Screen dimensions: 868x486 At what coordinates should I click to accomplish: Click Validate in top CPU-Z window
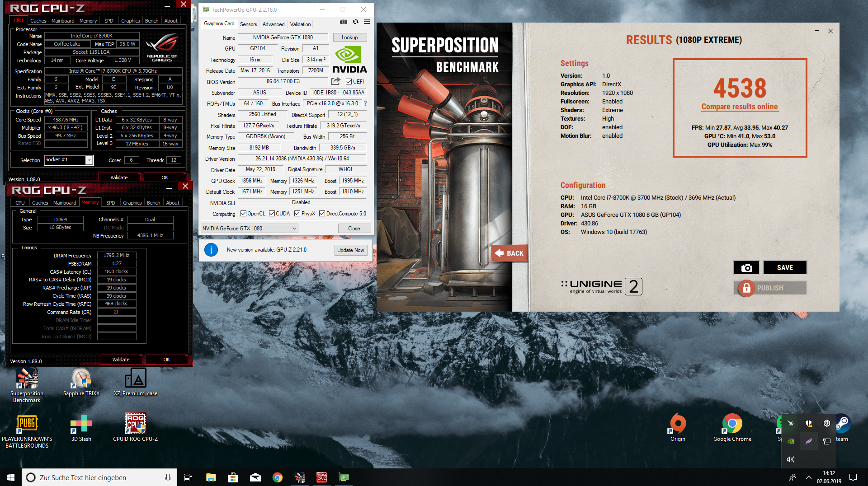[119, 178]
